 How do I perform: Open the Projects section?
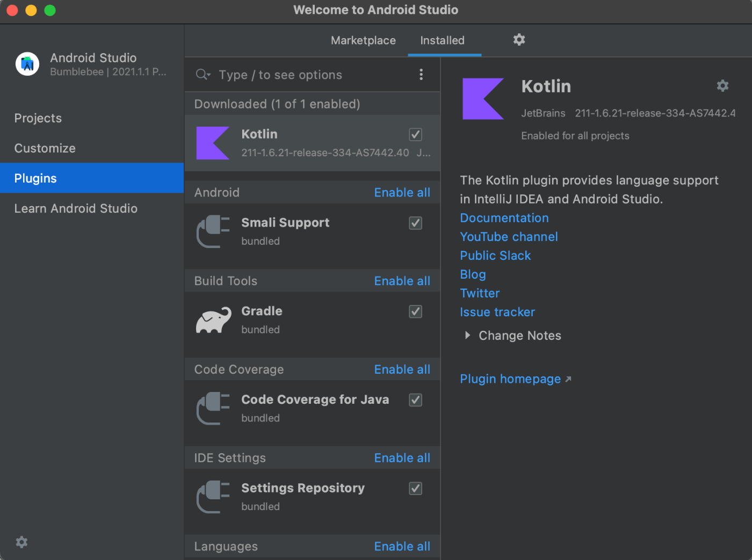[92, 118]
